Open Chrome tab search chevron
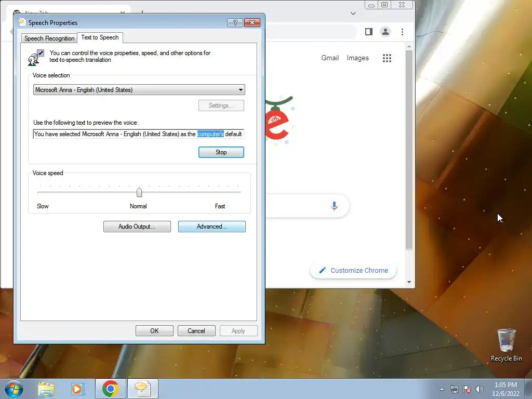 tap(353, 14)
